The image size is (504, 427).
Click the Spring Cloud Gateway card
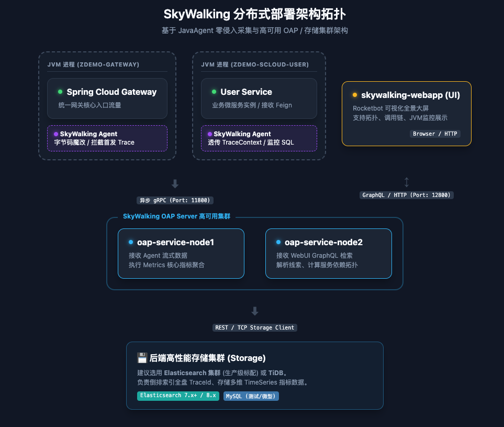coord(107,98)
